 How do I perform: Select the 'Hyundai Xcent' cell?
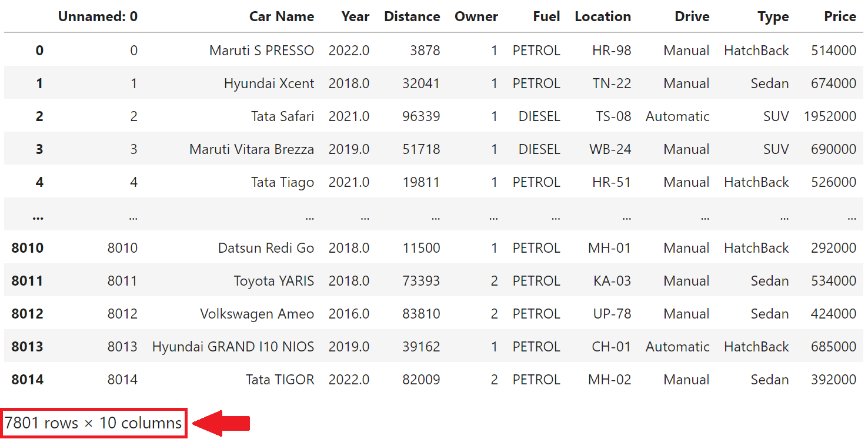pos(269,83)
